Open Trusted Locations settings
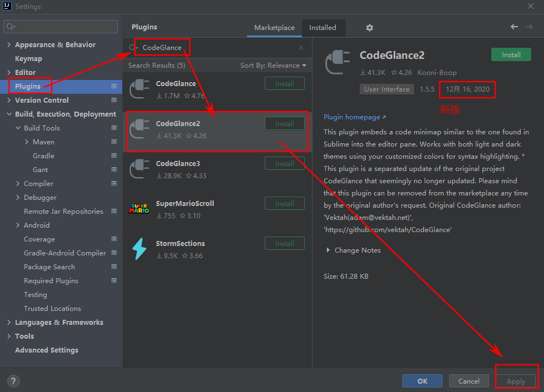This screenshot has height=392, width=544. 52,308
